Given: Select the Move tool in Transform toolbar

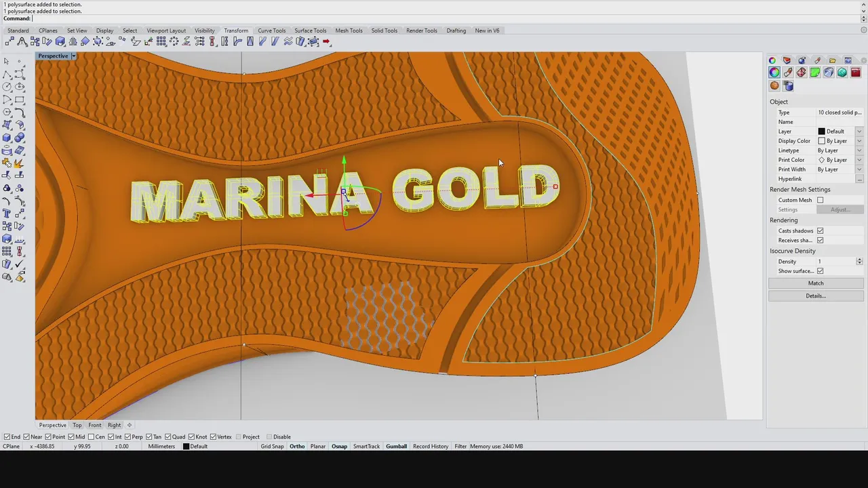Looking at the screenshot, I should (x=9, y=42).
